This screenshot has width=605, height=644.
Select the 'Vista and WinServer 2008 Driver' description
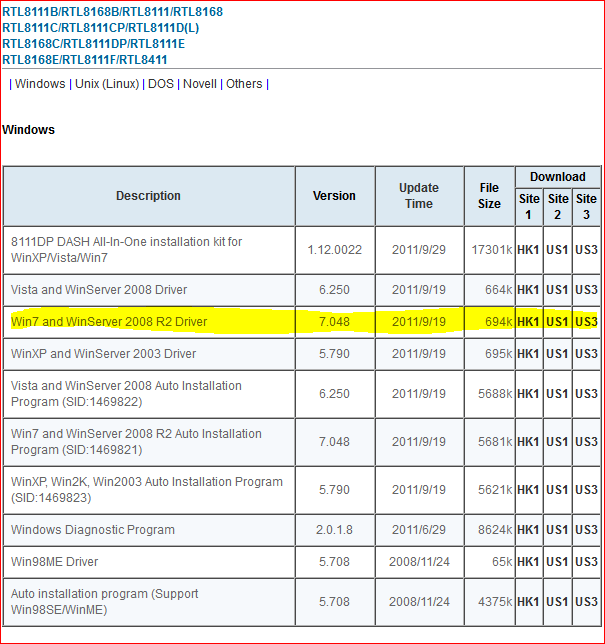click(99, 290)
